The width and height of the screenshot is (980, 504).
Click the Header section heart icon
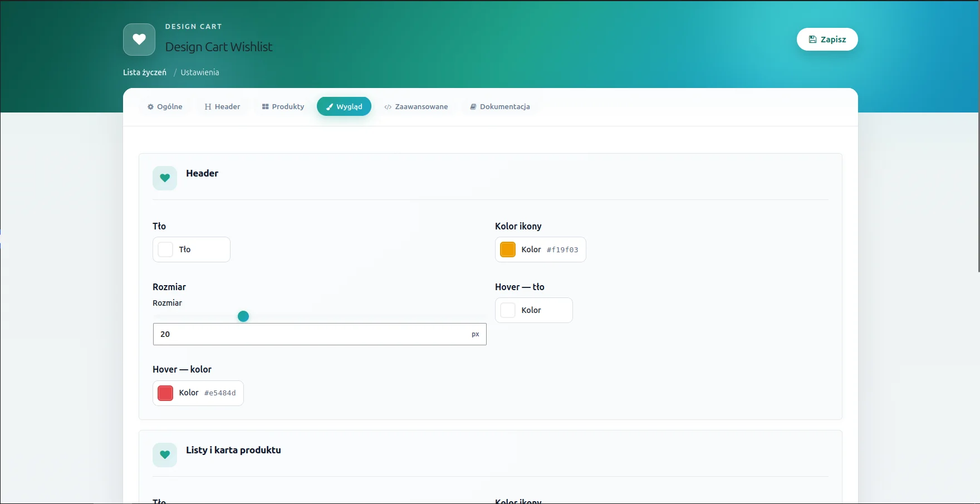click(165, 178)
